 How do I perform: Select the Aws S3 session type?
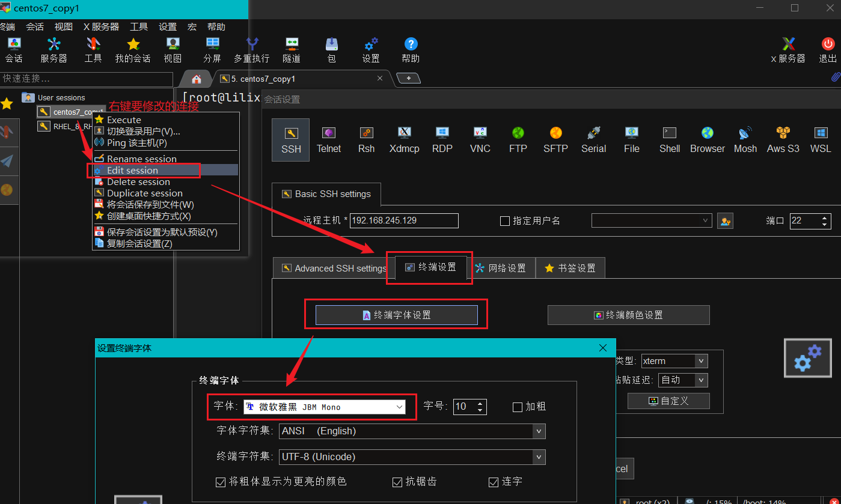[783, 140]
